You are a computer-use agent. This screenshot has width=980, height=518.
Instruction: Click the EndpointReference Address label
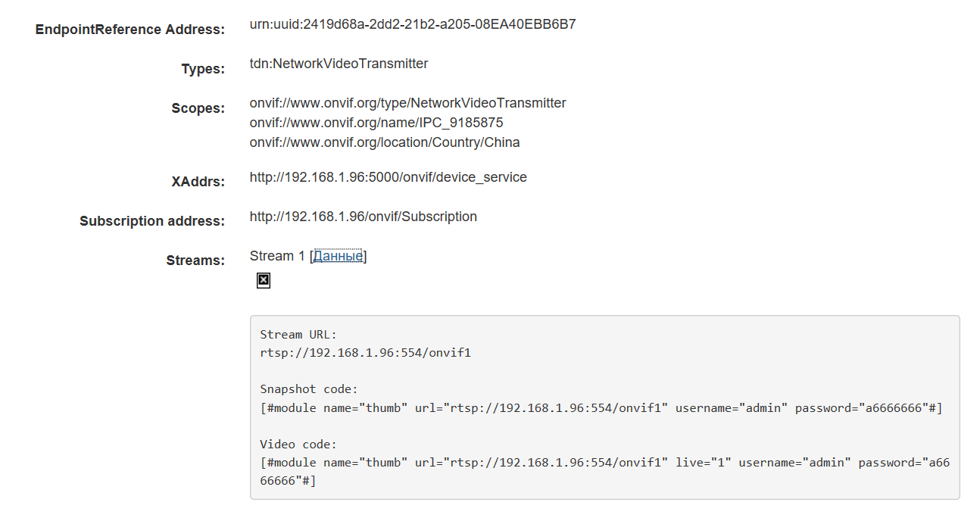point(130,30)
